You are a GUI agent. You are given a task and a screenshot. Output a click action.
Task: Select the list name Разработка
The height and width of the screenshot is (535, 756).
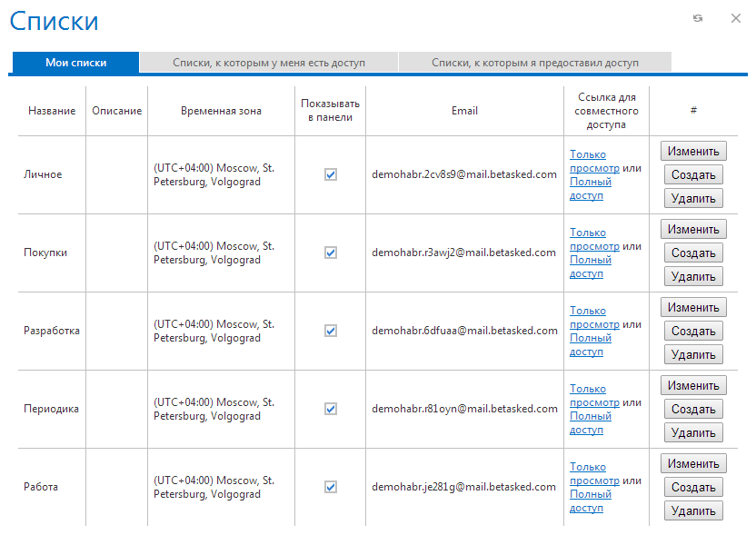(52, 331)
